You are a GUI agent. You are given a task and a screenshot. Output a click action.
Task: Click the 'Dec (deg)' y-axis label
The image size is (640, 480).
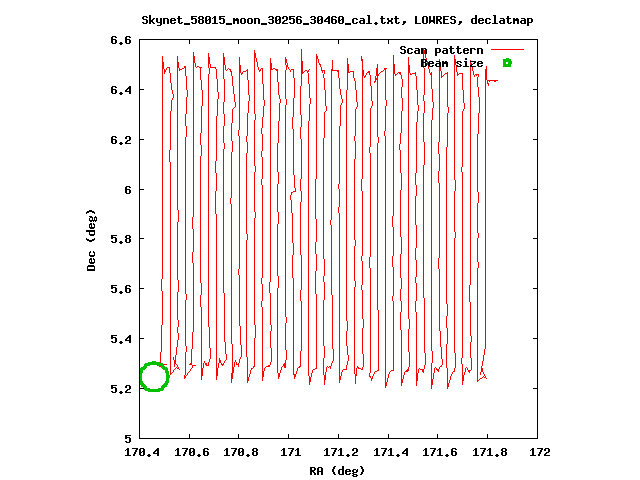(x=91, y=240)
